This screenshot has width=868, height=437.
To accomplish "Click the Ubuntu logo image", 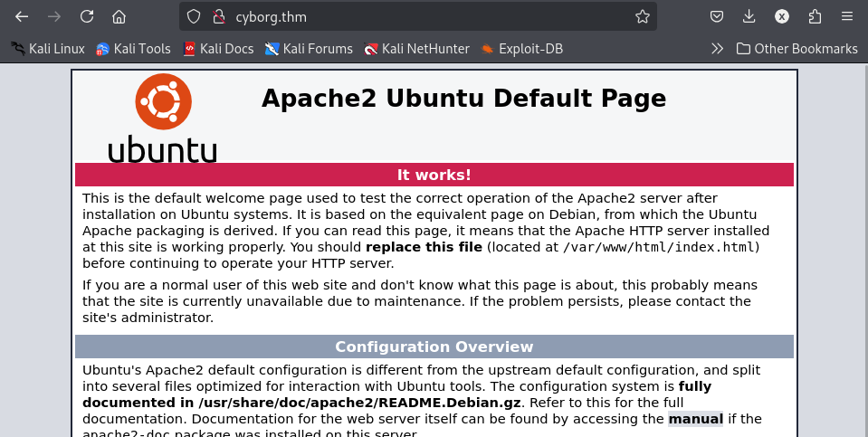I will [x=162, y=118].
